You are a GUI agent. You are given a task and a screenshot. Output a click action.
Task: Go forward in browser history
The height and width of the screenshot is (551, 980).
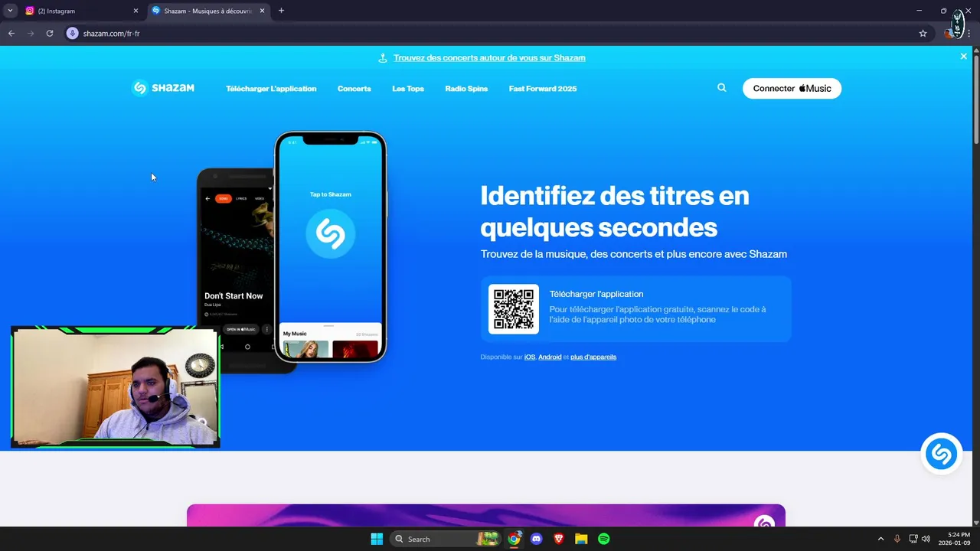click(x=31, y=34)
